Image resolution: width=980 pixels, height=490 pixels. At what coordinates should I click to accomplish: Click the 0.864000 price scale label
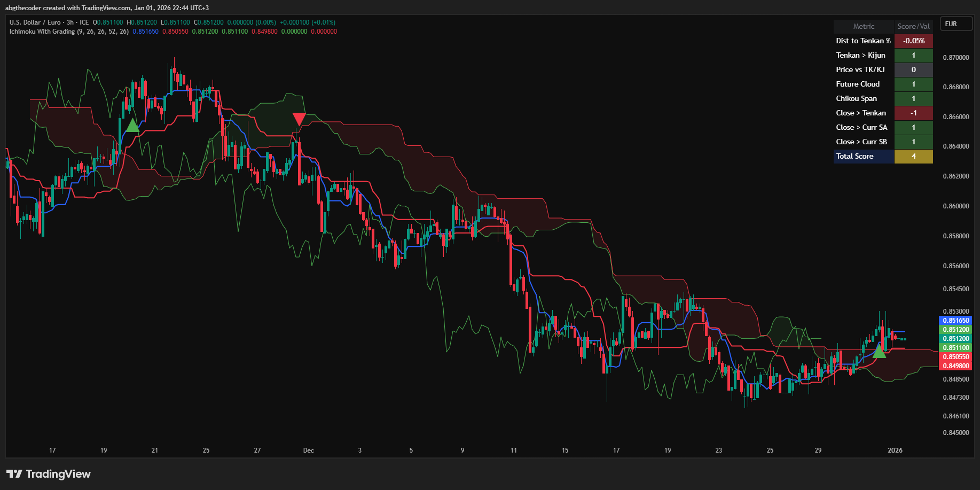956,146
